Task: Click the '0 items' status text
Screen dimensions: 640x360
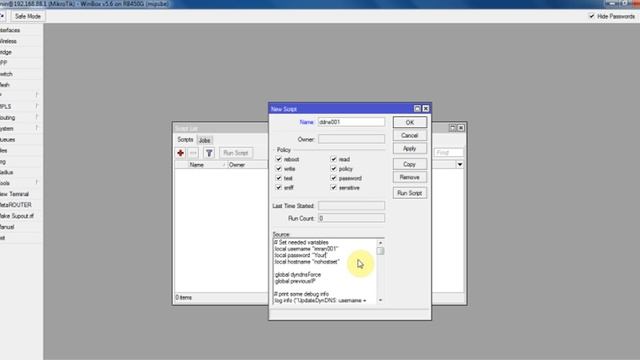Action: pyautogui.click(x=184, y=297)
